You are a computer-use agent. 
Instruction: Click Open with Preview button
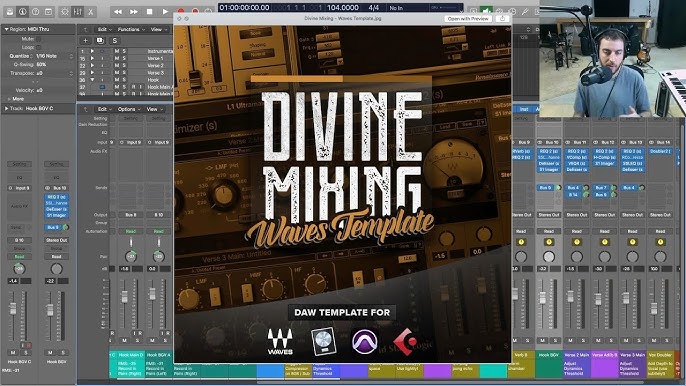468,18
